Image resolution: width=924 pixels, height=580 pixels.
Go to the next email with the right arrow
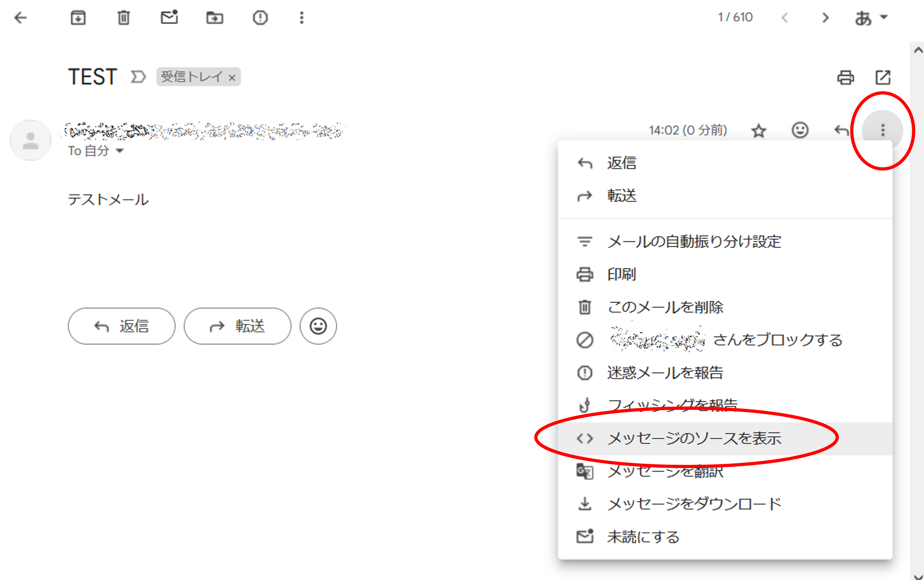tap(825, 17)
